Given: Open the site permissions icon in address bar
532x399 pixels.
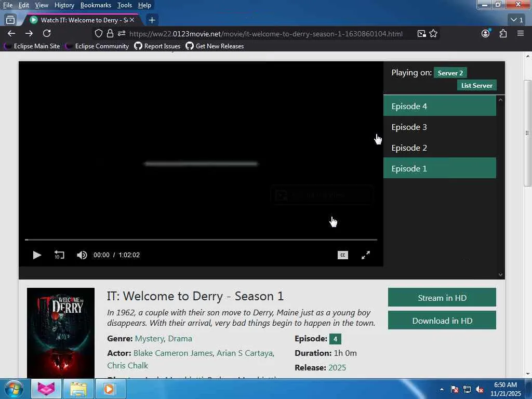Looking at the screenshot, I should (x=122, y=33).
